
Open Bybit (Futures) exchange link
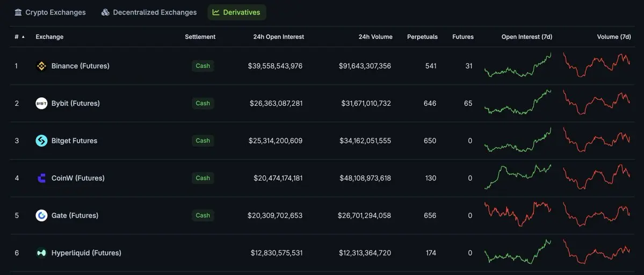(x=76, y=104)
